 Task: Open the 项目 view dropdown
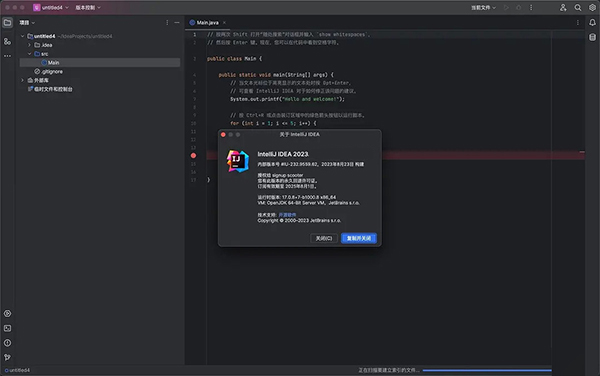27,23
